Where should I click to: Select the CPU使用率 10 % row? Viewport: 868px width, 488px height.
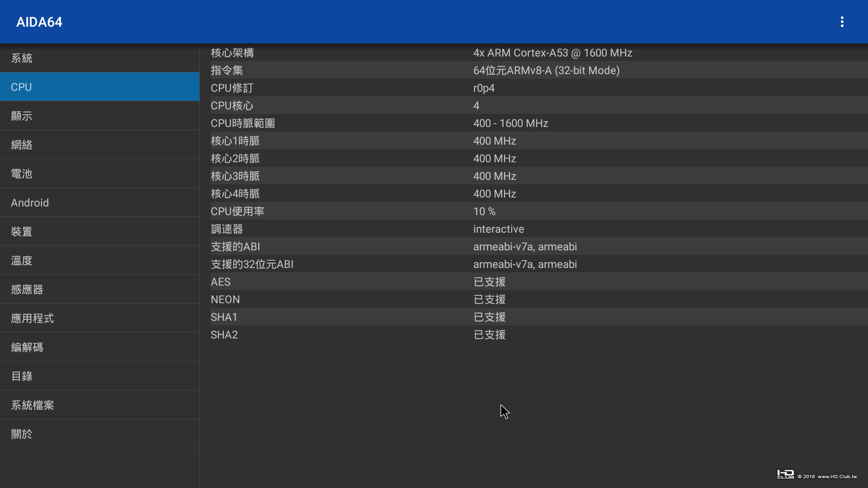[x=533, y=211]
